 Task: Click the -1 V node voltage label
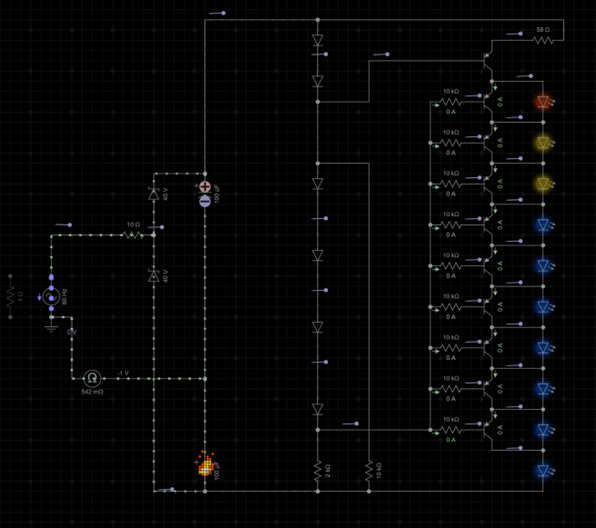(123, 373)
